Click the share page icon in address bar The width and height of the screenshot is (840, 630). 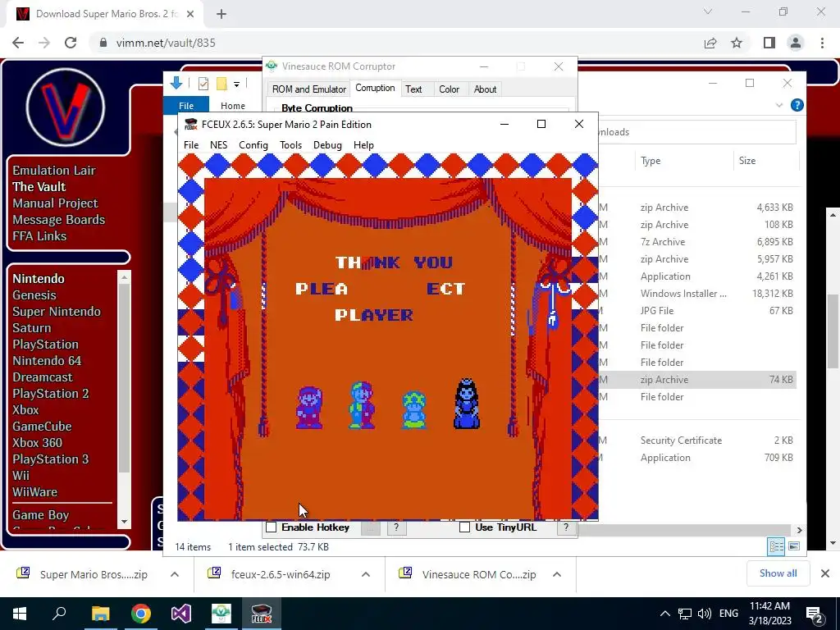tap(710, 43)
